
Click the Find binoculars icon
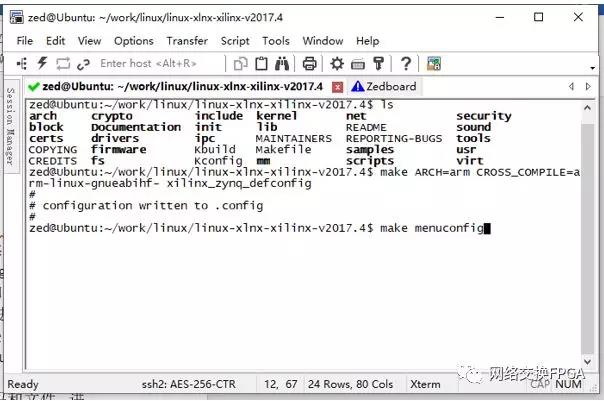click(x=282, y=64)
